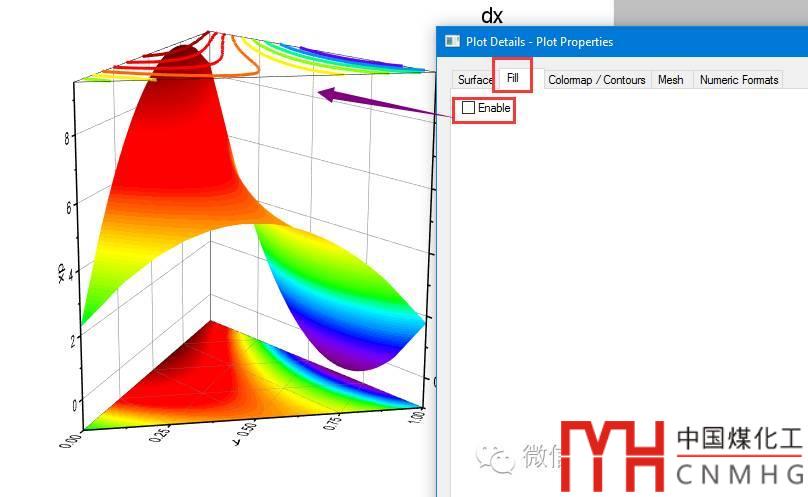
Task: Click the Plot Details window icon
Action: click(x=451, y=42)
